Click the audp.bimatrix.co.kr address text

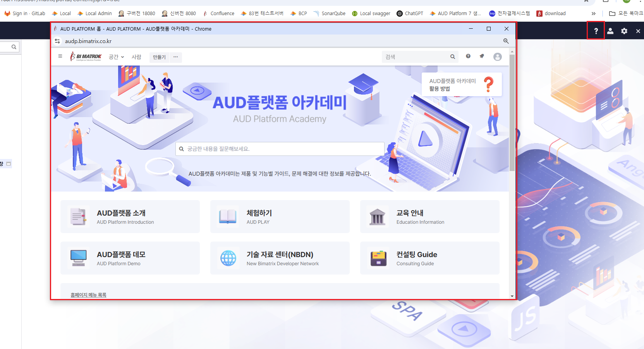[x=88, y=41]
